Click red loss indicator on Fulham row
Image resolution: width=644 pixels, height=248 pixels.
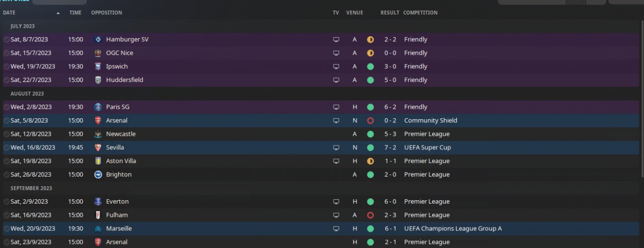(x=370, y=215)
